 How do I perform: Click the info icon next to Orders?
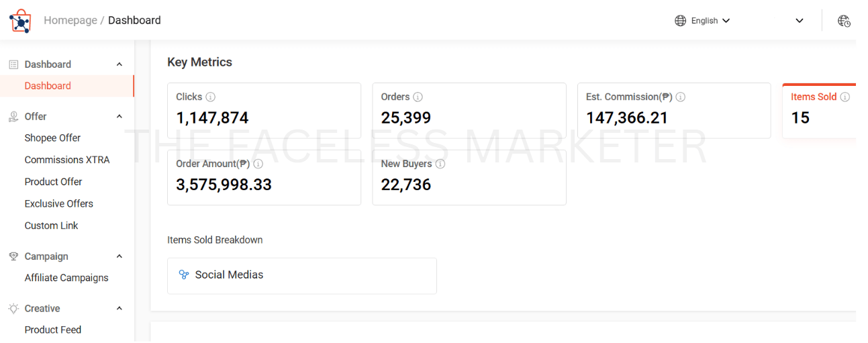coord(418,97)
